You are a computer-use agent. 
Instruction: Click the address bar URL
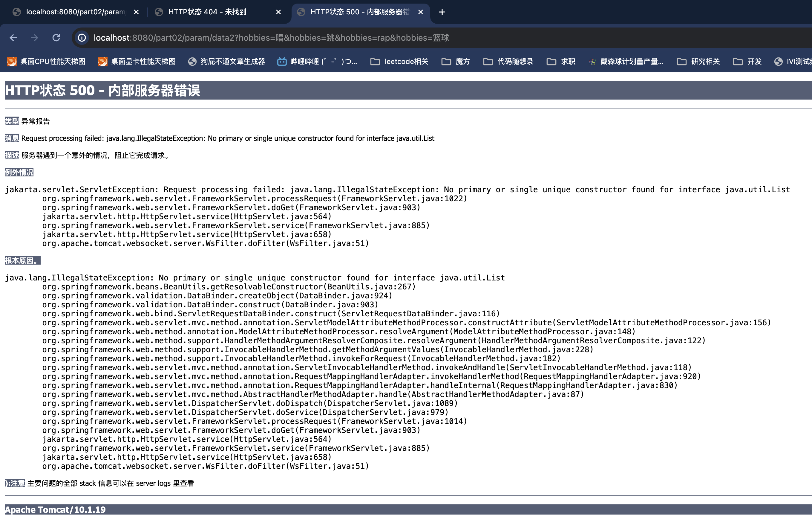coord(271,38)
